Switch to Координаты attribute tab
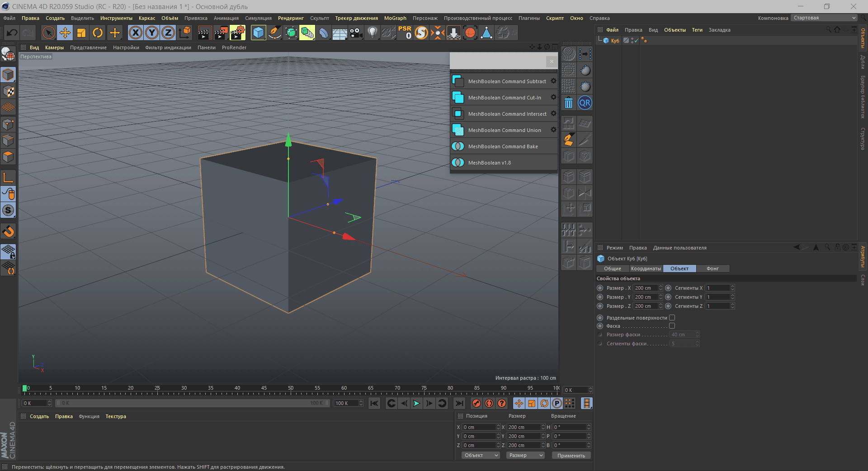This screenshot has height=471, width=868. [646, 268]
